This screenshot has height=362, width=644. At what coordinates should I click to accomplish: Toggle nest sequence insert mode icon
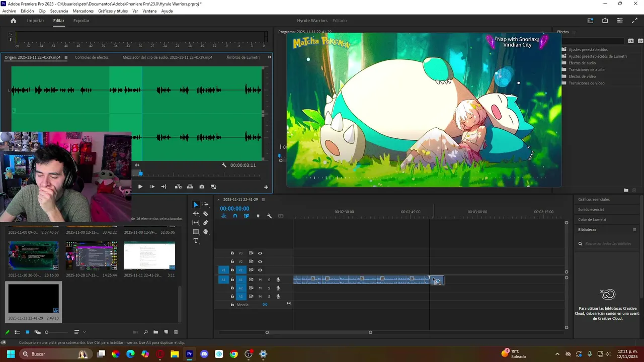pos(224,216)
